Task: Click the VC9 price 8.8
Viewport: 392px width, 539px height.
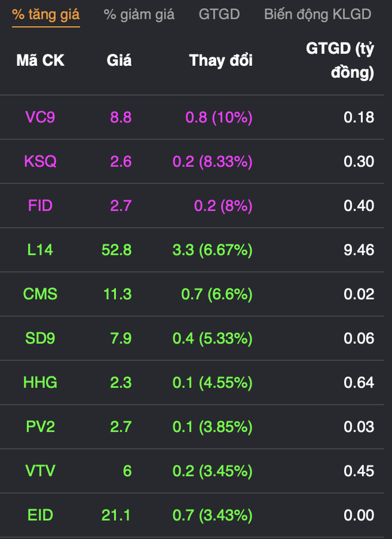Action: click(x=120, y=117)
